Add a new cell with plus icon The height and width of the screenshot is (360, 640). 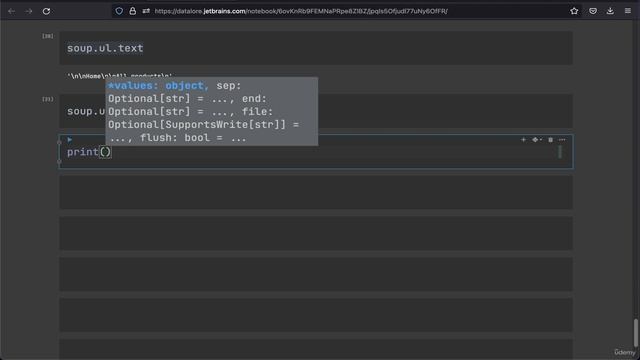tap(523, 140)
